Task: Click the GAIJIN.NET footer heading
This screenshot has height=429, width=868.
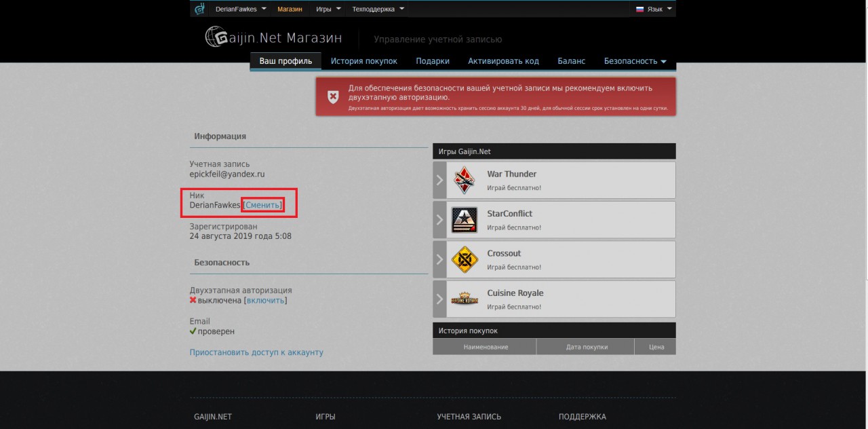Action: pos(213,417)
